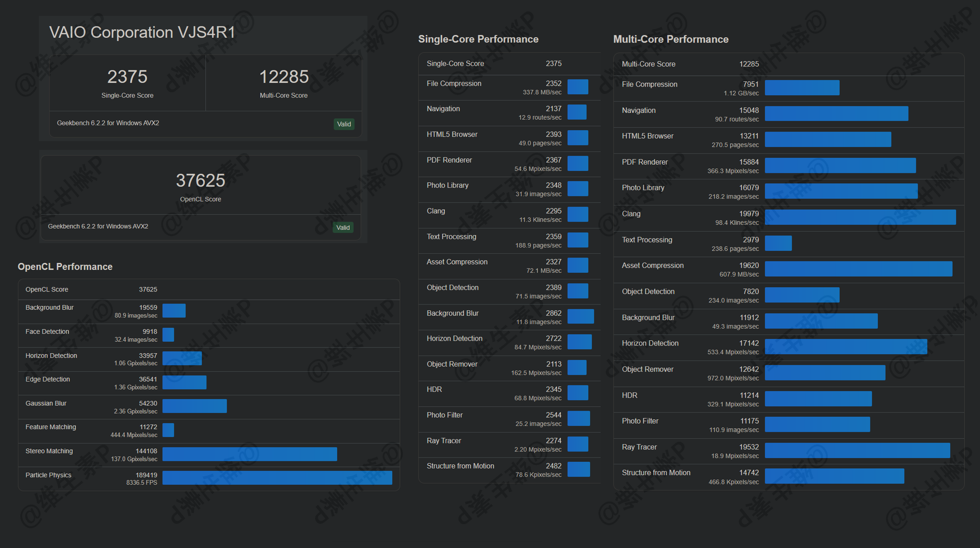Click the multi-core Asset Compression bar
980x548 pixels.
click(x=858, y=269)
